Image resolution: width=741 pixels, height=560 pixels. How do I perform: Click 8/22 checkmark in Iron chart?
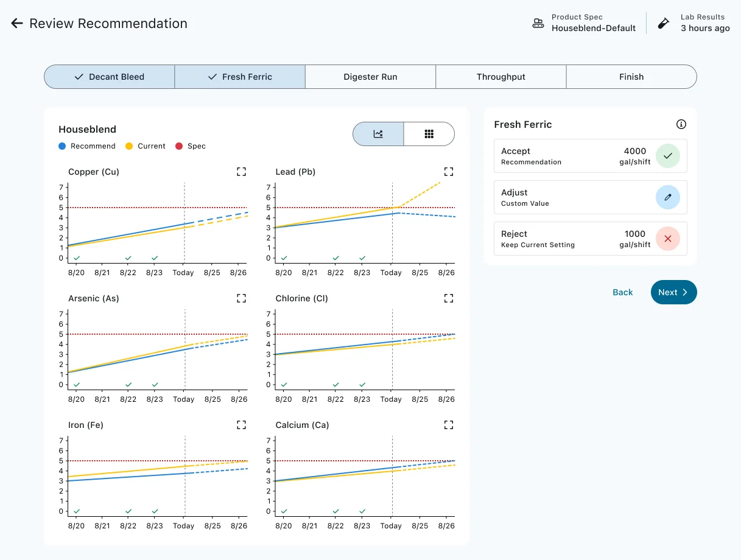(x=128, y=511)
